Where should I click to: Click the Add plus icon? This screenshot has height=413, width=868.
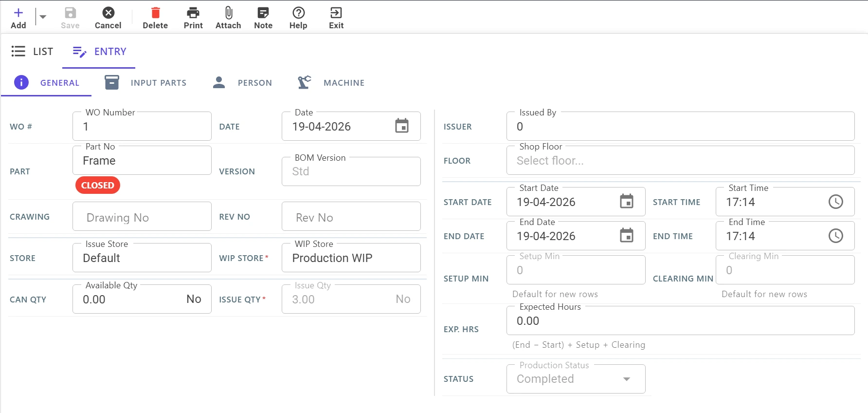coord(18,13)
